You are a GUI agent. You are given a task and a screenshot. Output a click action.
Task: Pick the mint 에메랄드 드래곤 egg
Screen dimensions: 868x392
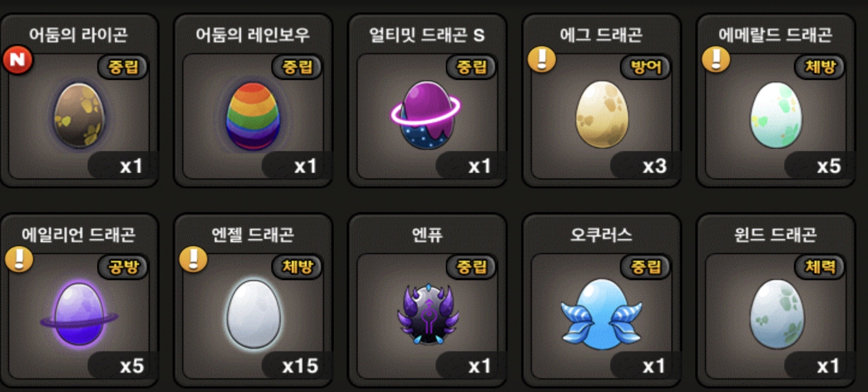pos(776,115)
